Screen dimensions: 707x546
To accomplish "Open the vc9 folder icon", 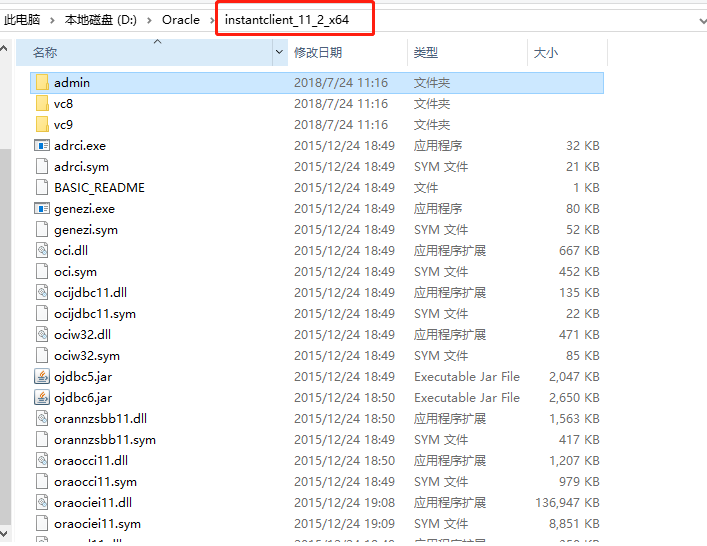I will tap(42, 124).
